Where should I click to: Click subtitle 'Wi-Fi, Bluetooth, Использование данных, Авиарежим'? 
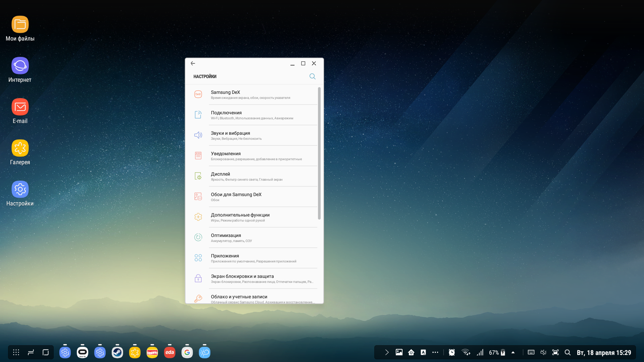(252, 118)
